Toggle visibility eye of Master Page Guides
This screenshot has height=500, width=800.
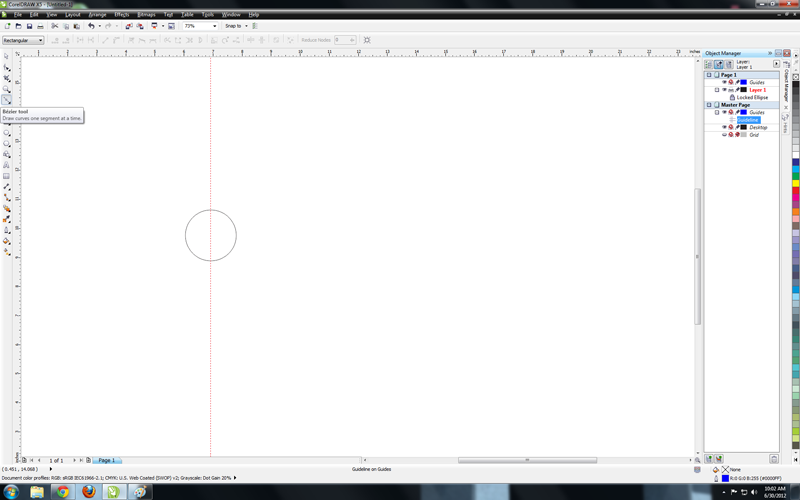pos(724,112)
